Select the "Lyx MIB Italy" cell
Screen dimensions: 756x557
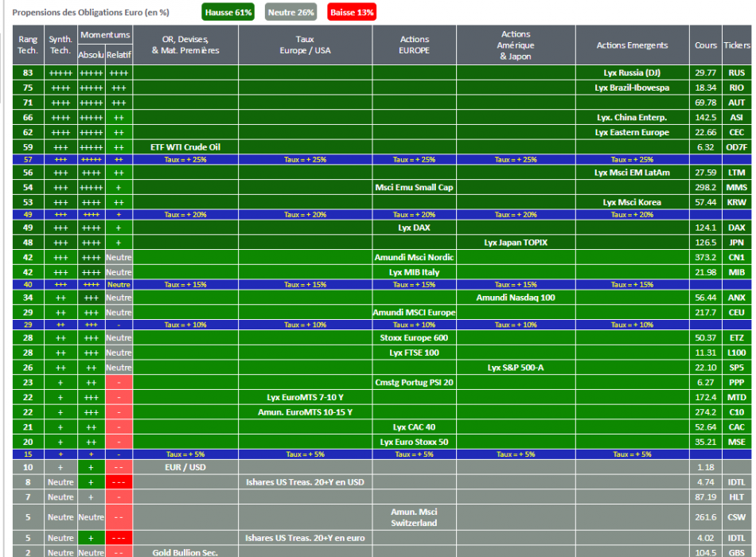pos(414,272)
